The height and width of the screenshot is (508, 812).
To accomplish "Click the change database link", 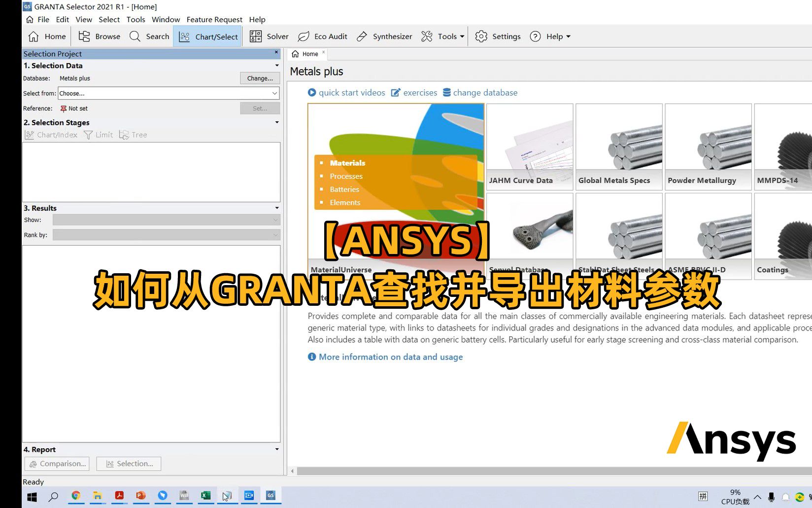I will coord(480,93).
